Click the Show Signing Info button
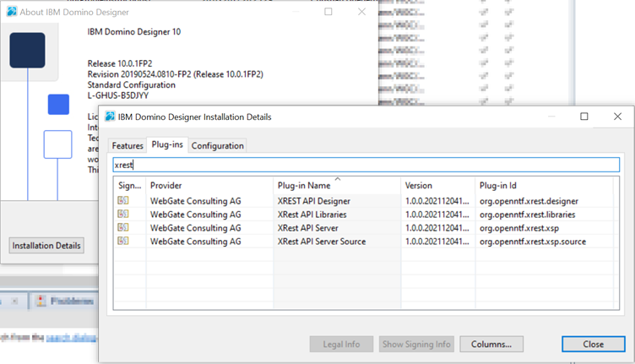The image size is (635, 364). click(x=416, y=345)
